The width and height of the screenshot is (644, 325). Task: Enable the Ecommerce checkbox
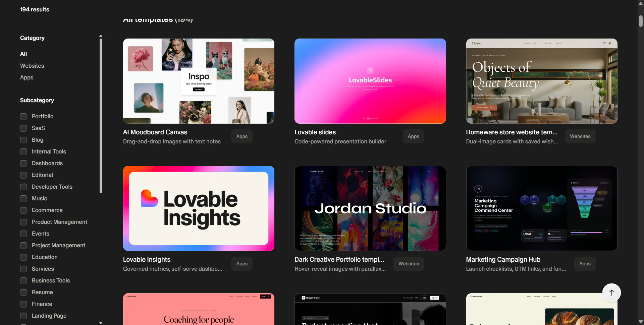tap(23, 210)
